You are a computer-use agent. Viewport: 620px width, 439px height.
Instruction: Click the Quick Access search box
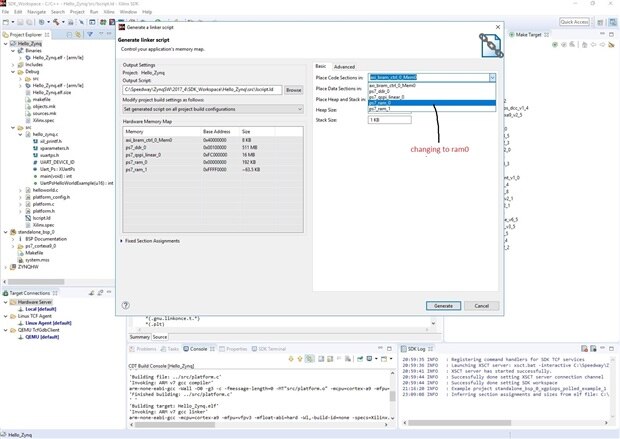pos(573,21)
